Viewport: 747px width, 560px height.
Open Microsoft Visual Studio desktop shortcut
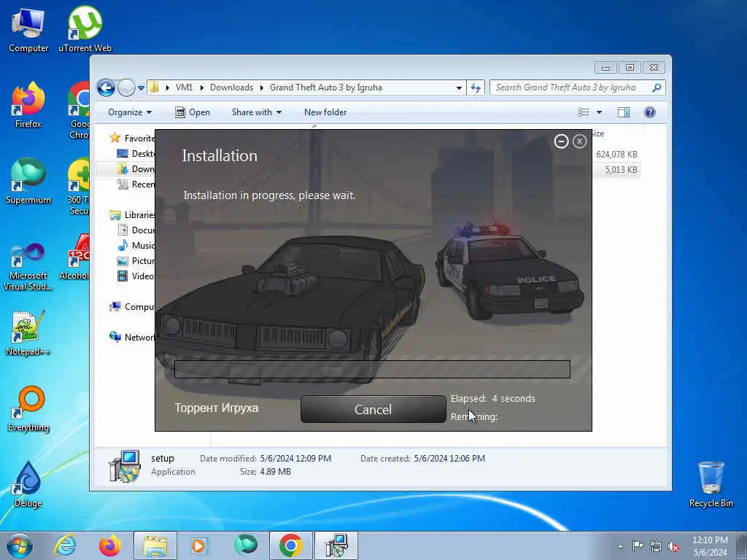28,267
